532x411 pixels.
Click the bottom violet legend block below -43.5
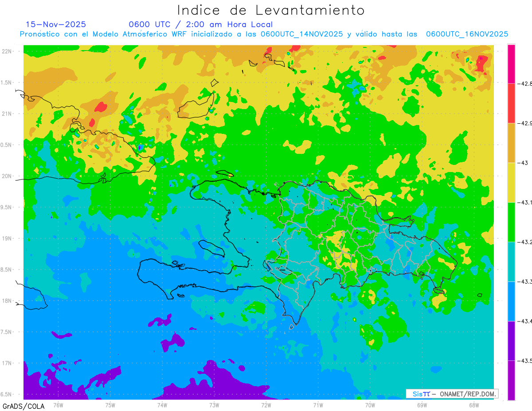pos(511,380)
